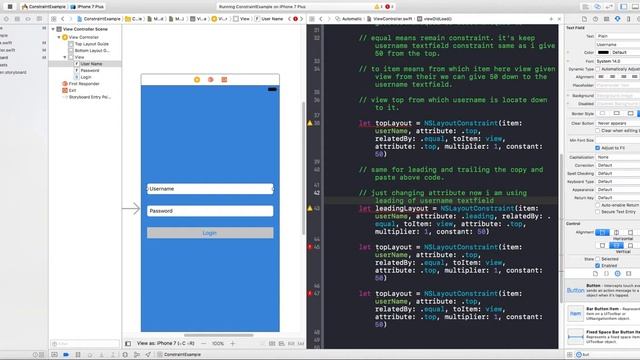Select Top Layout Guide in outline
This screenshot has height=360, width=640.
(x=89, y=44)
